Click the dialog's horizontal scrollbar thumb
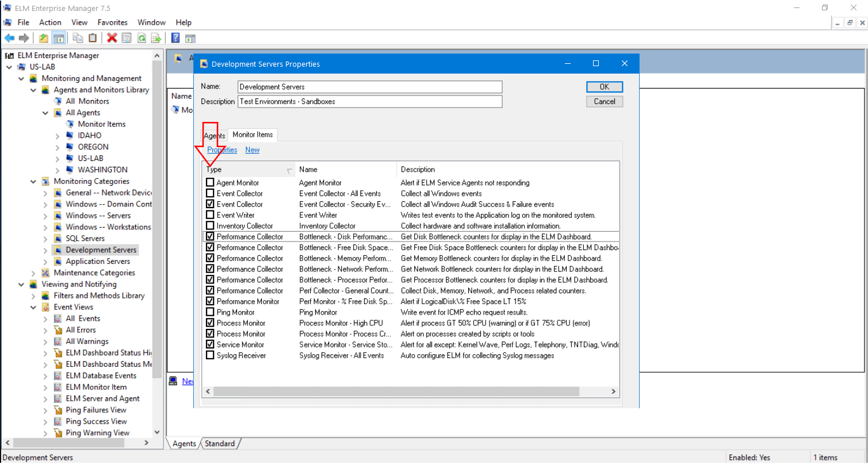 (396, 392)
